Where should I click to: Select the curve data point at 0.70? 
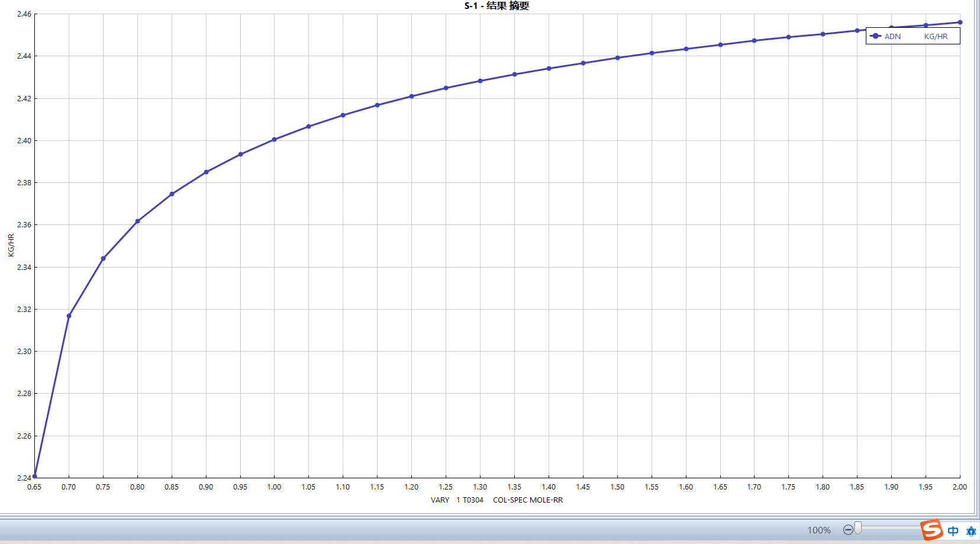tap(69, 316)
